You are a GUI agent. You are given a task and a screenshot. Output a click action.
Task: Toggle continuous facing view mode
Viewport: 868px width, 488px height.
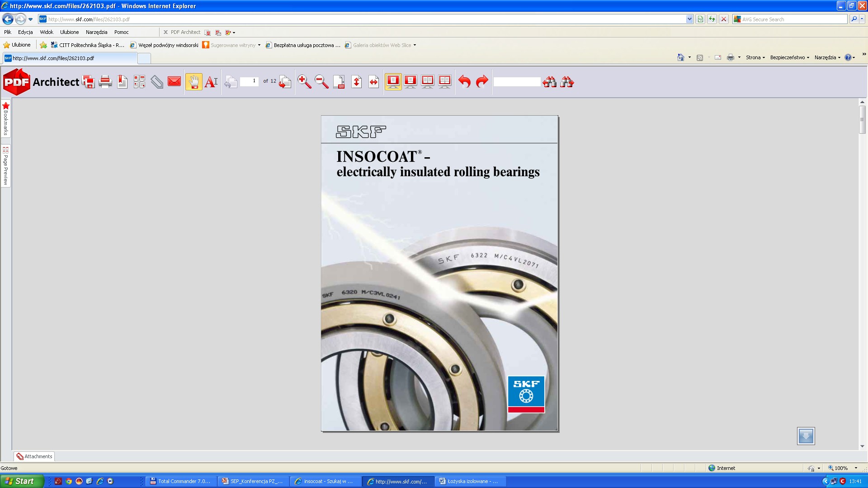pos(445,82)
